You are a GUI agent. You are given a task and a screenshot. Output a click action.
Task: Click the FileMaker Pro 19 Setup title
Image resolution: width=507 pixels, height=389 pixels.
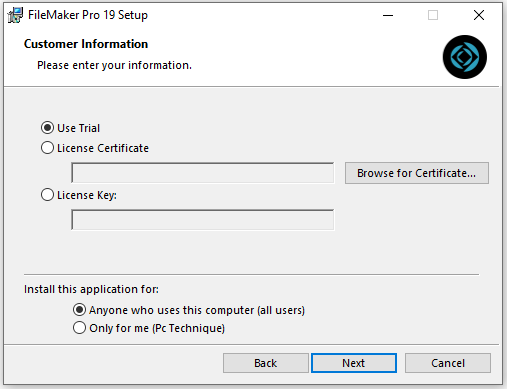click(88, 15)
